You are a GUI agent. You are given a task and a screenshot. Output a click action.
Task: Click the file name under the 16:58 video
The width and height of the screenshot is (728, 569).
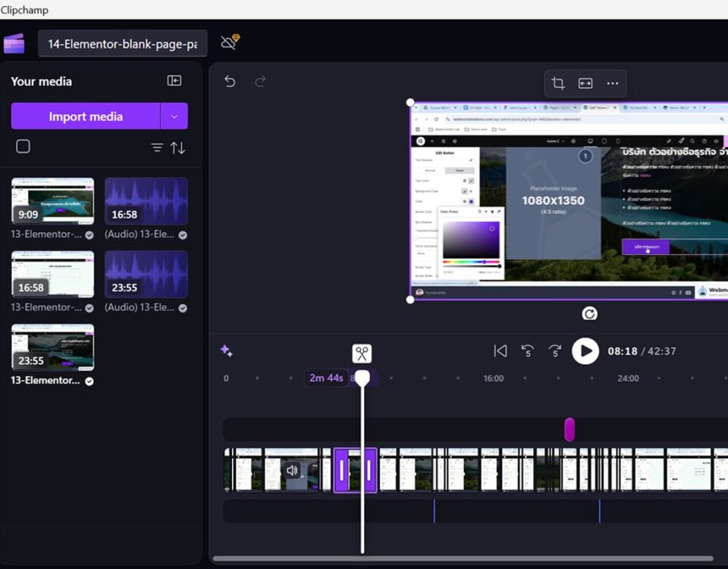46,307
